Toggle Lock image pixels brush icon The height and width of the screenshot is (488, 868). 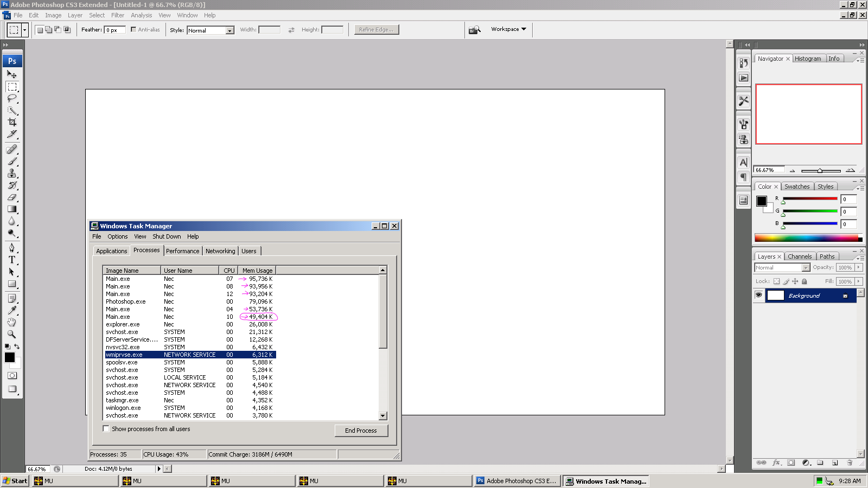coord(786,281)
